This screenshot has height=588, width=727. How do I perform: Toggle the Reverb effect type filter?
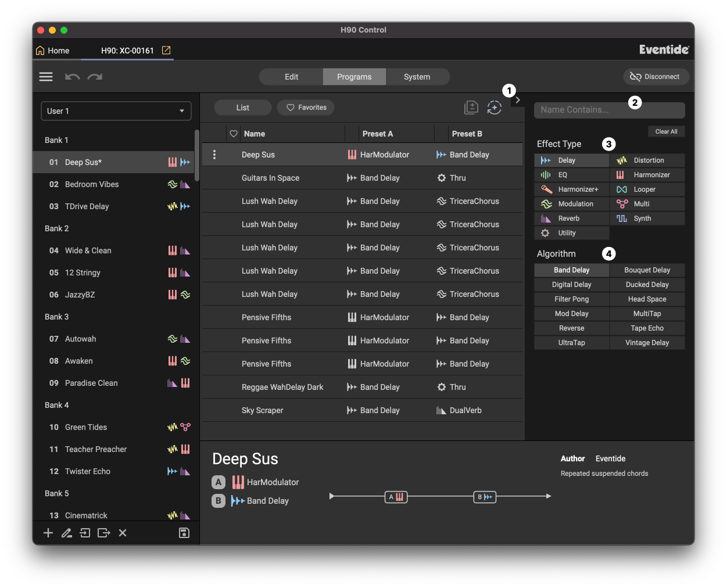pos(571,218)
